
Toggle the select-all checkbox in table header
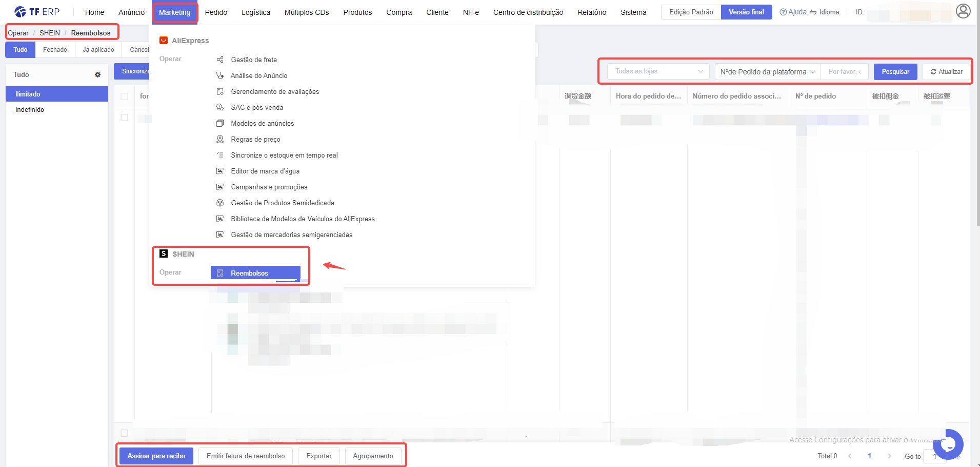point(124,96)
